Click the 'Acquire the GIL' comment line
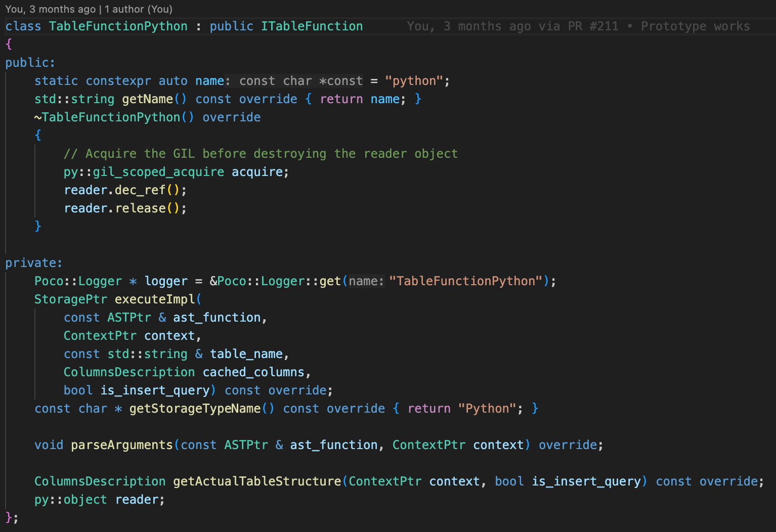 point(261,154)
